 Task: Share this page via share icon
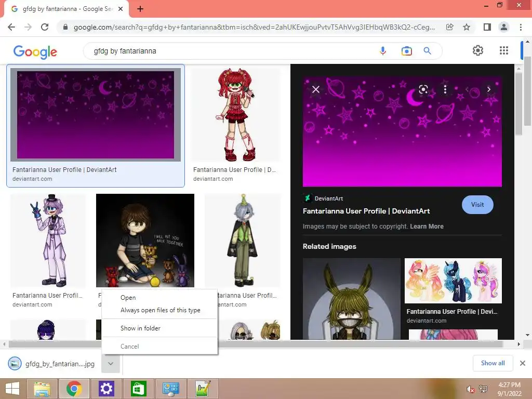click(449, 27)
